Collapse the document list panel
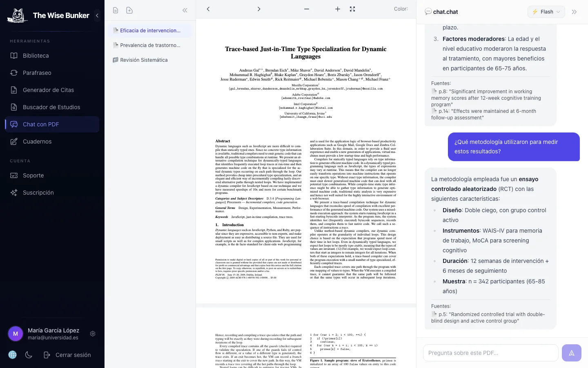 tap(185, 10)
